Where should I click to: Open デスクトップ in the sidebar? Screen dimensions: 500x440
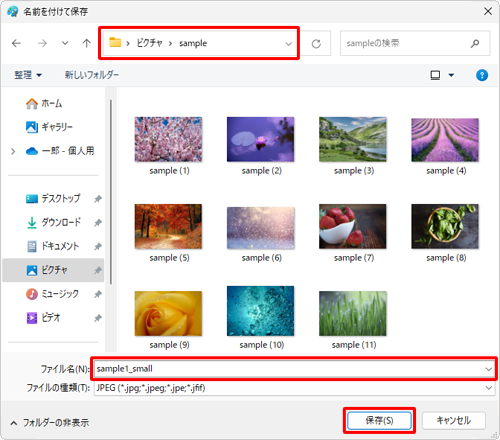(53, 199)
